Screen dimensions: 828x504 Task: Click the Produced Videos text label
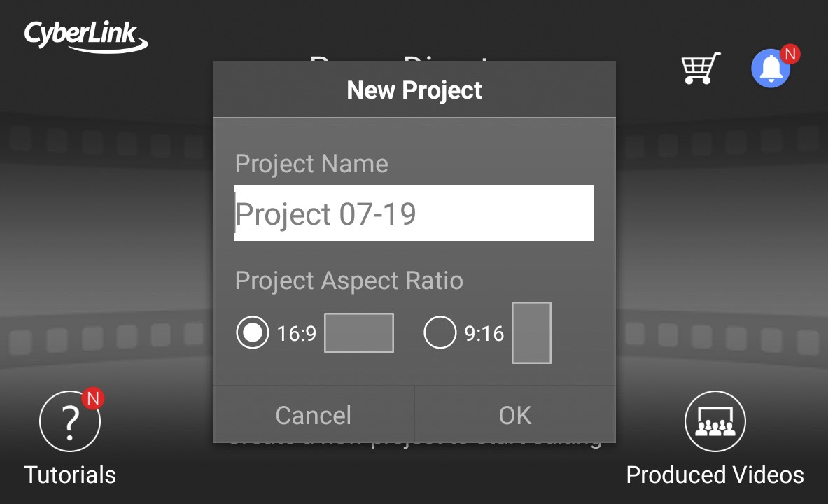715,475
